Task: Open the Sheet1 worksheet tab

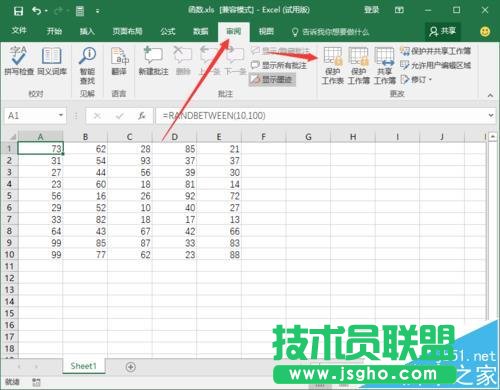Action: [x=83, y=366]
